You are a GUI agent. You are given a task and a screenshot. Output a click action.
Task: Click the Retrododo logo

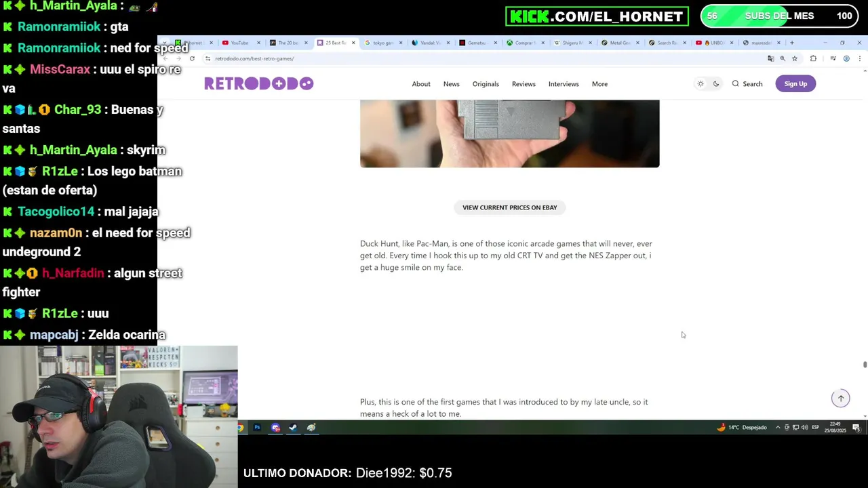[x=258, y=83]
